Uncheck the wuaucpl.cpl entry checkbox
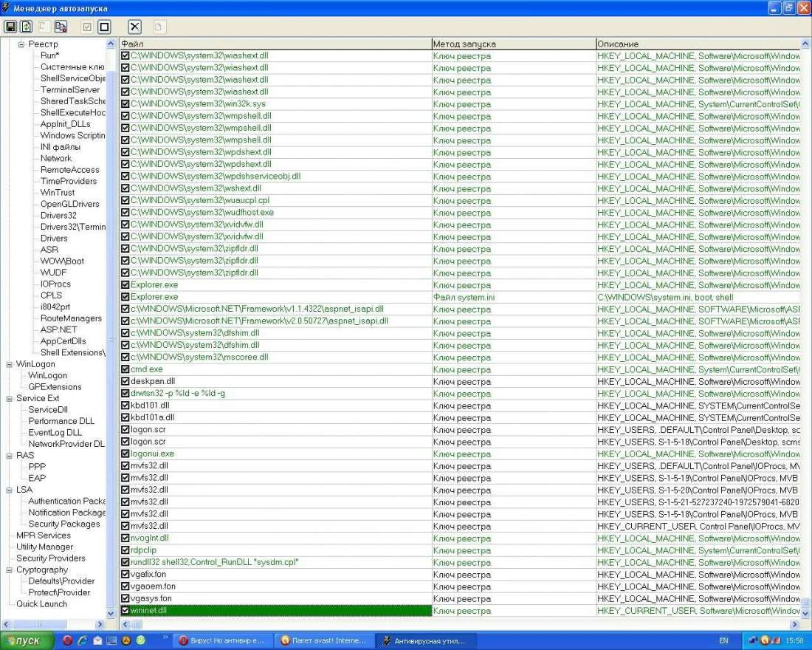This screenshot has width=812, height=650. (x=125, y=200)
